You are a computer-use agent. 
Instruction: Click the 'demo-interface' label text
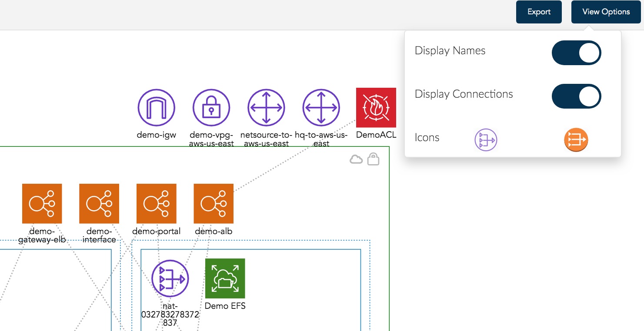click(99, 235)
